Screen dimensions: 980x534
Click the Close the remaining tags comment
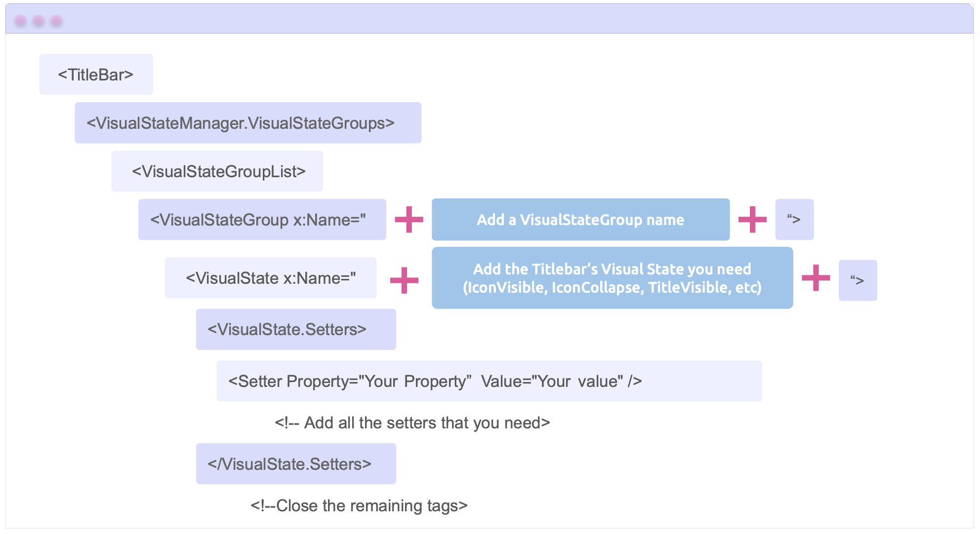point(359,506)
